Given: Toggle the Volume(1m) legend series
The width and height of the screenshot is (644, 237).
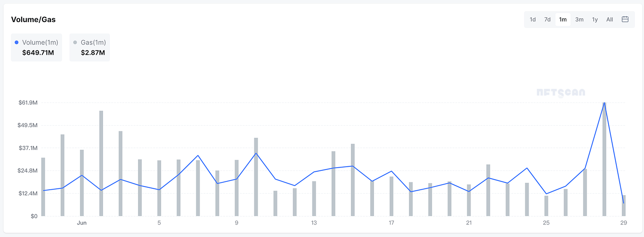Looking at the screenshot, I should click(x=40, y=42).
